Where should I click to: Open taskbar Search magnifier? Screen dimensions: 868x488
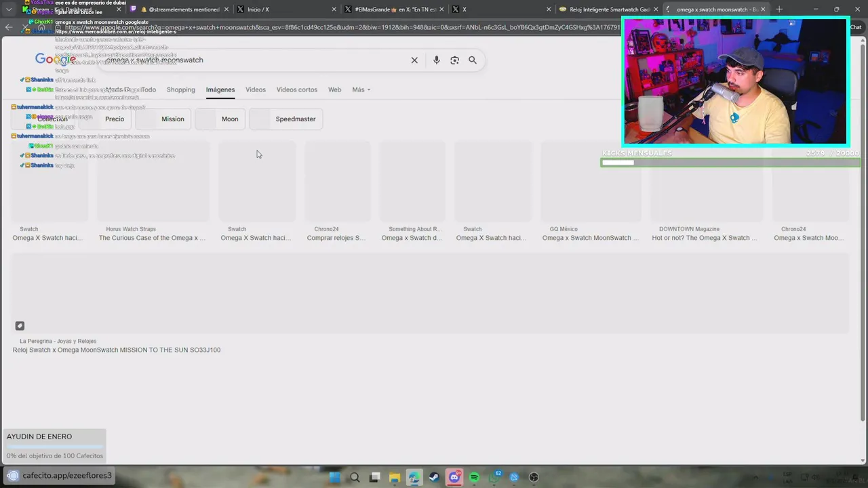(355, 477)
